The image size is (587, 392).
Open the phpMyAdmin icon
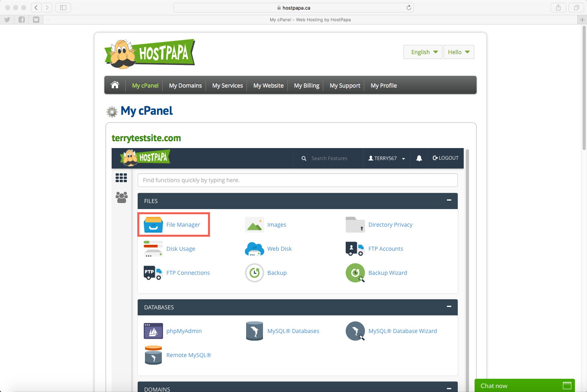pos(153,331)
